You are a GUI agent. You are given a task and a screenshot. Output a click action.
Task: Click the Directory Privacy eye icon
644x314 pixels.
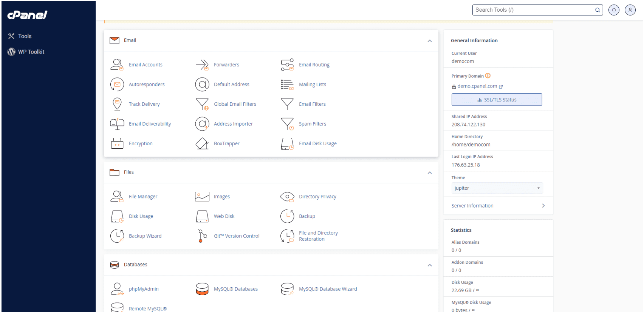287,196
